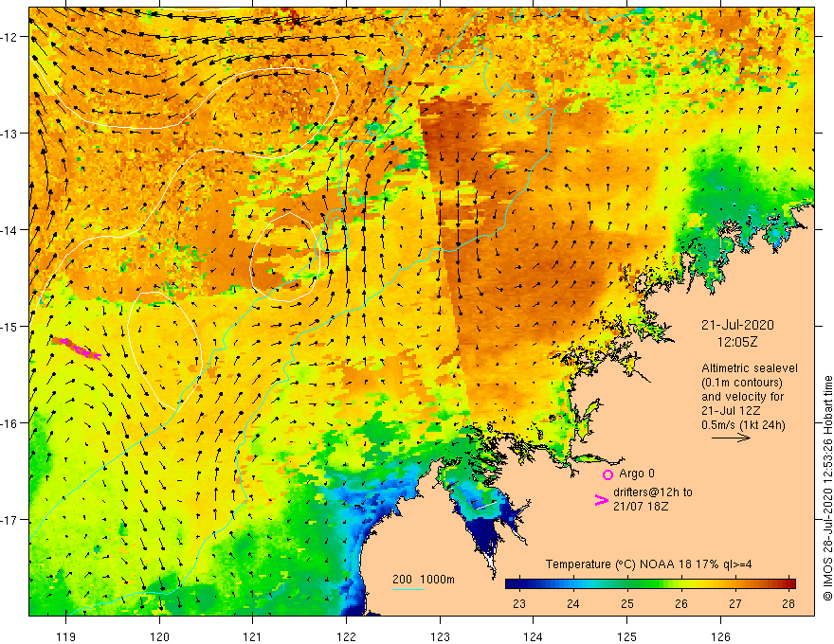Click the longitude label '123' on the bottom axis
Viewport: 834px width, 644px height.
[x=440, y=637]
